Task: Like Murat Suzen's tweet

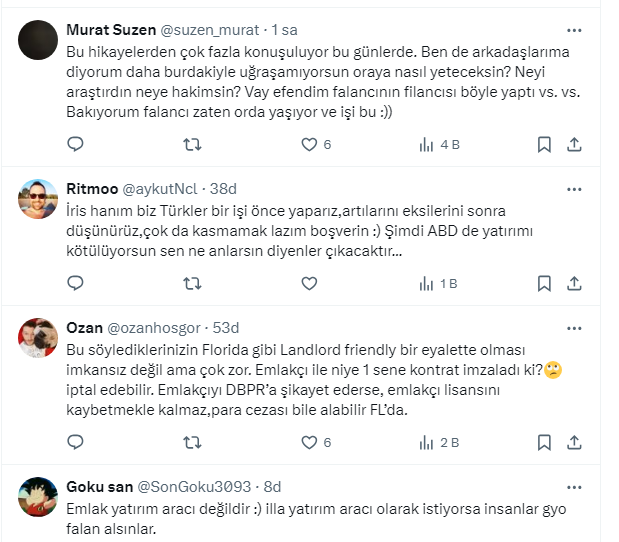Action: pos(310,144)
